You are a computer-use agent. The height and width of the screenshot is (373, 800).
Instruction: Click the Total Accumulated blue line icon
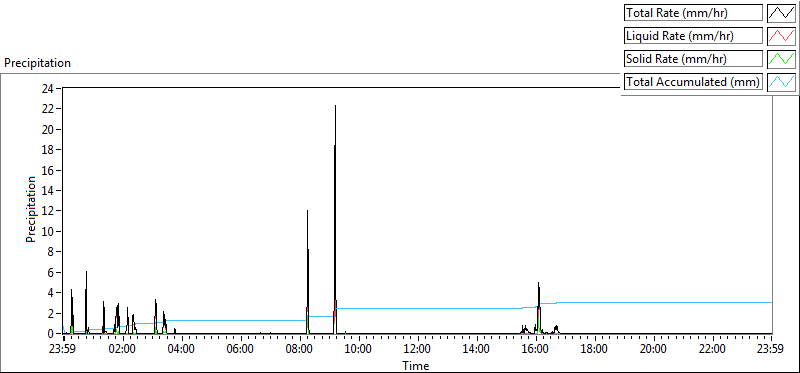(781, 82)
